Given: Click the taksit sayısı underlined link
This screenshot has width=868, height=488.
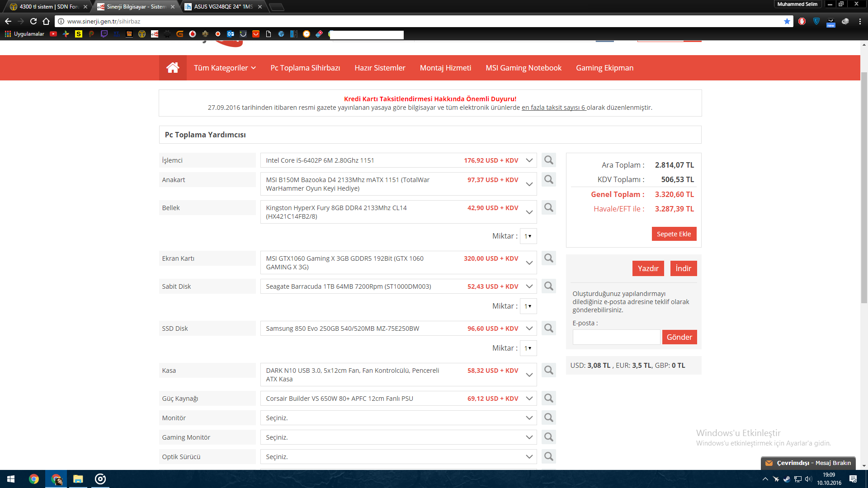Looking at the screenshot, I should pos(553,108).
